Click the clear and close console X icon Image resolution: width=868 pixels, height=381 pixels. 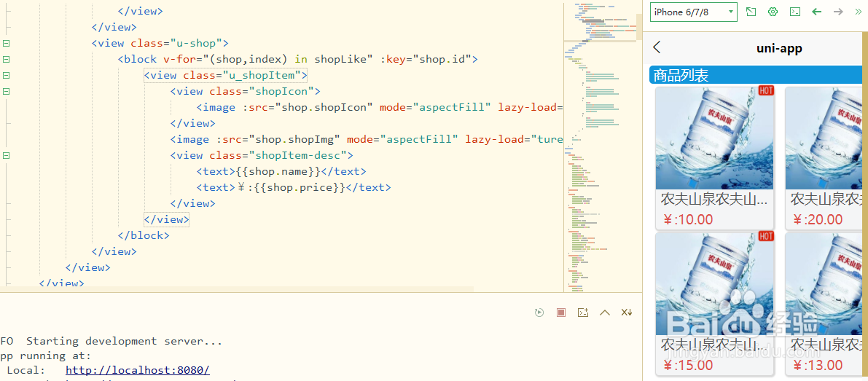tap(627, 313)
